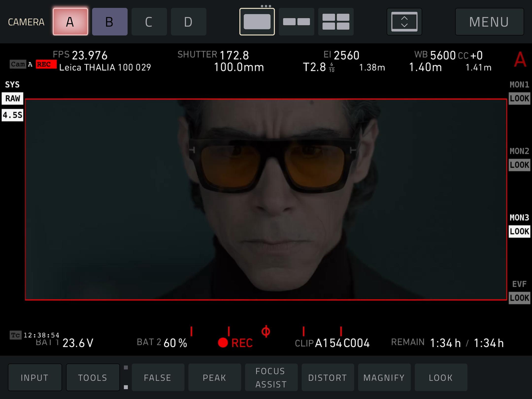Toggle MON2 LOOK setting
Image resolution: width=532 pixels, height=399 pixels.
tap(519, 165)
